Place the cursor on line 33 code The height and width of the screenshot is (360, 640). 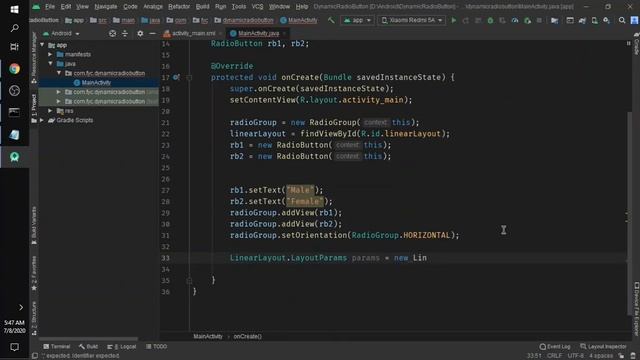[328, 258]
